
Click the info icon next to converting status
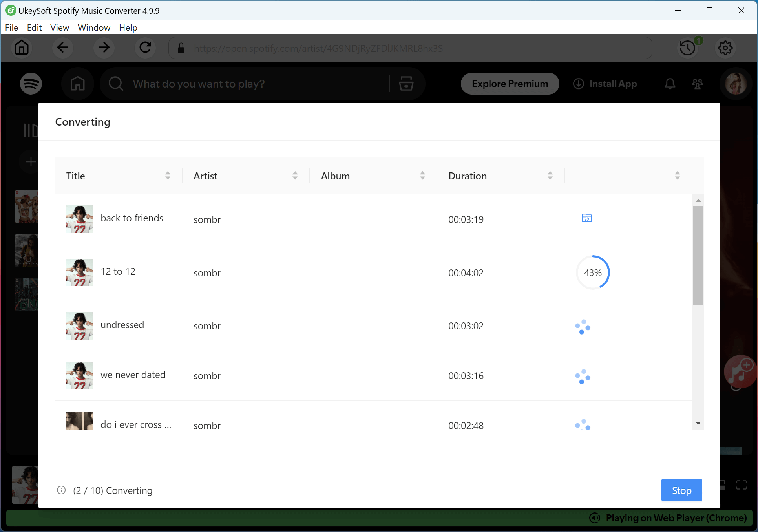tap(61, 490)
